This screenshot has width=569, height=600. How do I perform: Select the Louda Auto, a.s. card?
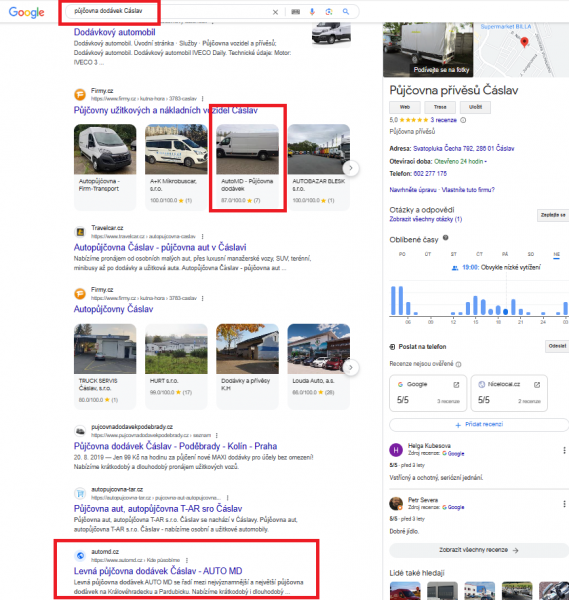[x=318, y=367]
